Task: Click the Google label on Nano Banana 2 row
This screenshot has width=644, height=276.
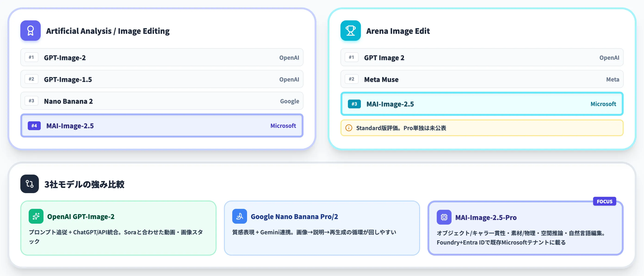Action: click(290, 101)
